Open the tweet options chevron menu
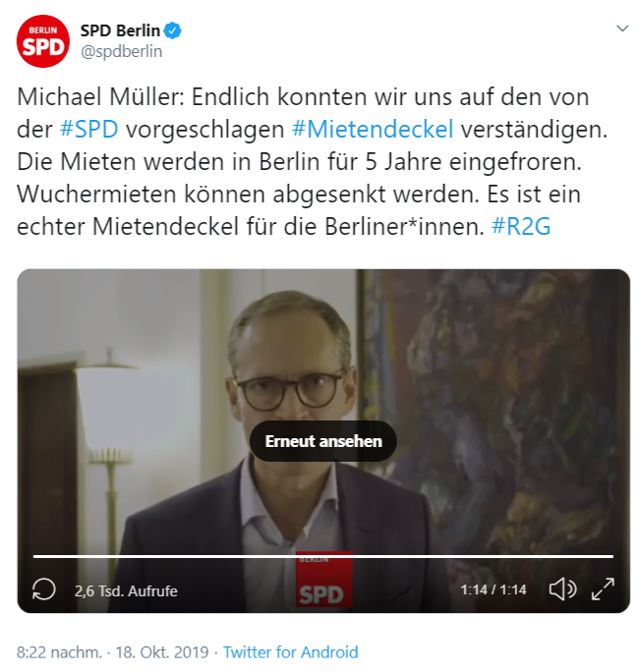 tap(622, 28)
